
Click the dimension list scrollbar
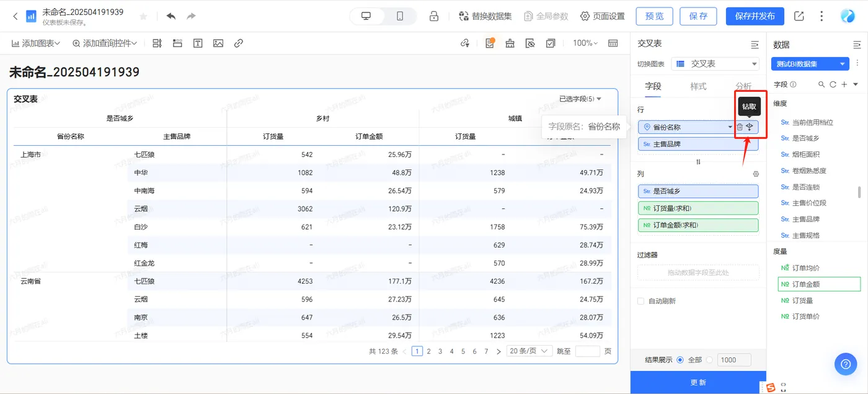[x=859, y=192]
